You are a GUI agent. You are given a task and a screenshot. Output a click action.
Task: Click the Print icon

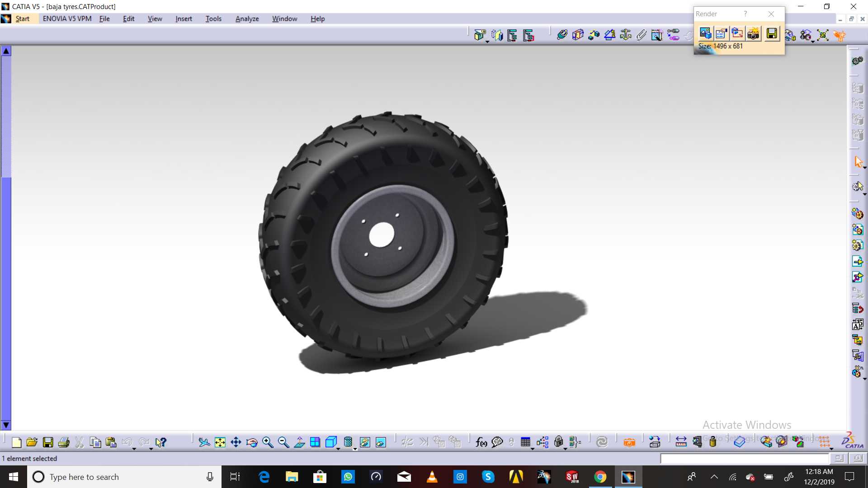[64, 442]
